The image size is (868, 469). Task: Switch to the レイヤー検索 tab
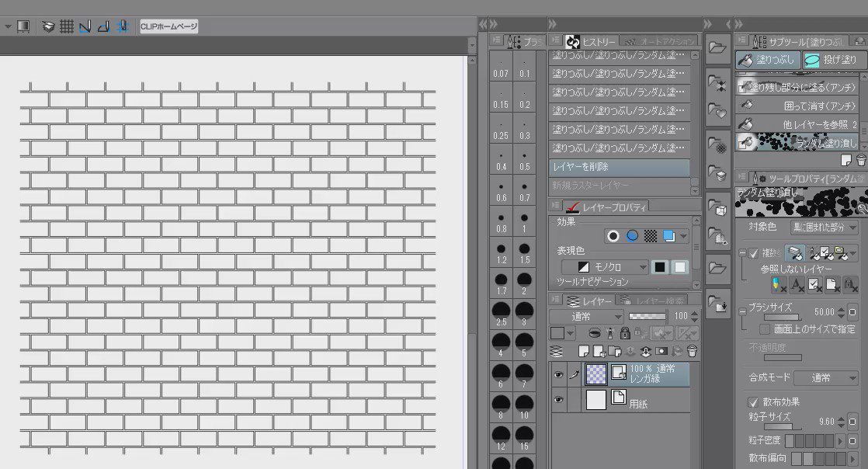pyautogui.click(x=652, y=301)
